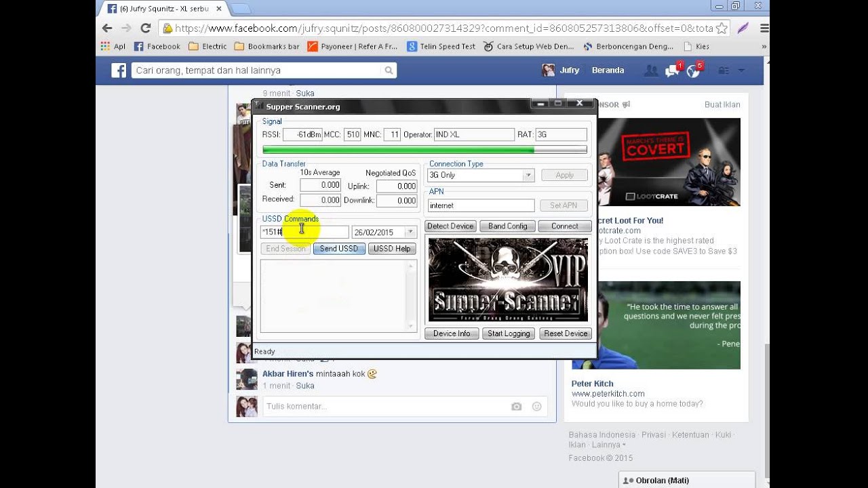Click the Reset Device button
The width and height of the screenshot is (868, 488).
tap(566, 333)
